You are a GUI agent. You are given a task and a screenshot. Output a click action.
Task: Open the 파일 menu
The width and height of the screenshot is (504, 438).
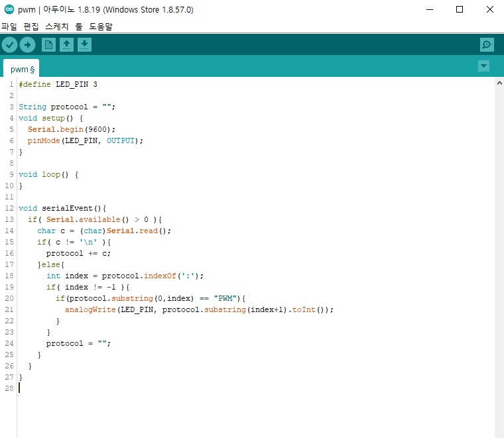click(x=9, y=27)
